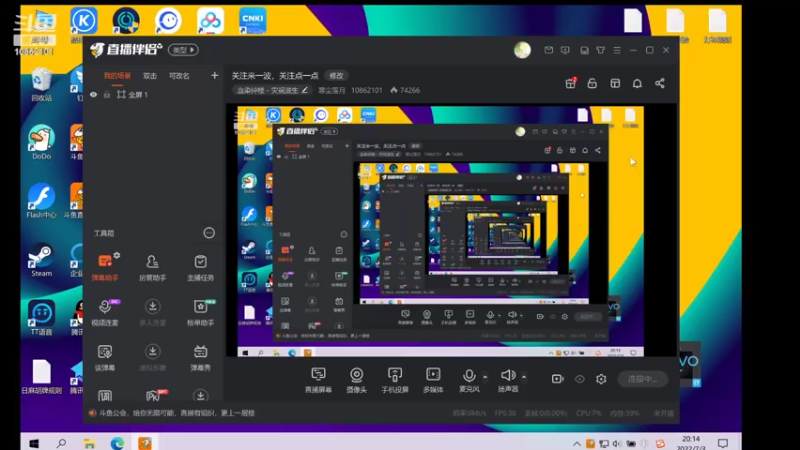Image resolution: width=800 pixels, height=450 pixels.
Task: Open File Explorer from the taskbar
Action: click(x=89, y=443)
